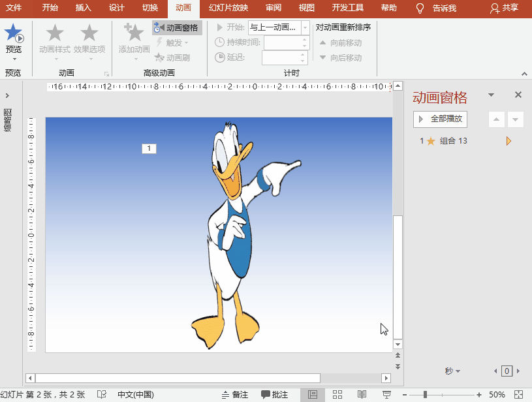
Task: Move animation down with pane arrow
Action: (x=516, y=119)
